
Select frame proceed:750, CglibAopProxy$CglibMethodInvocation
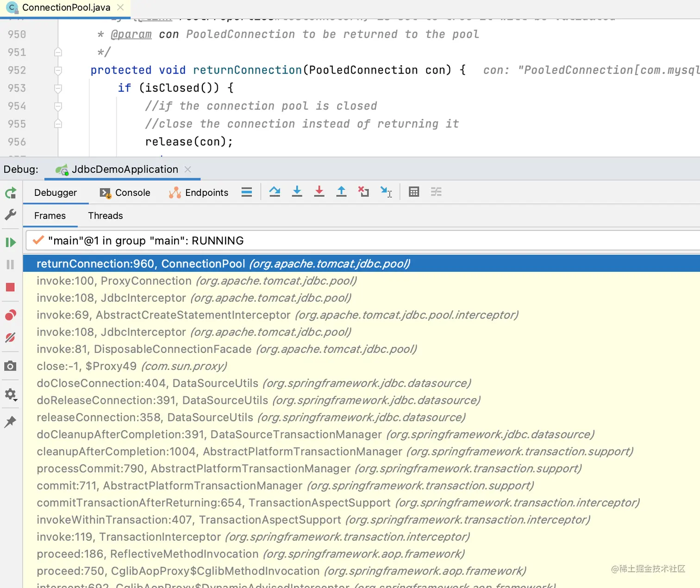tap(361, 571)
